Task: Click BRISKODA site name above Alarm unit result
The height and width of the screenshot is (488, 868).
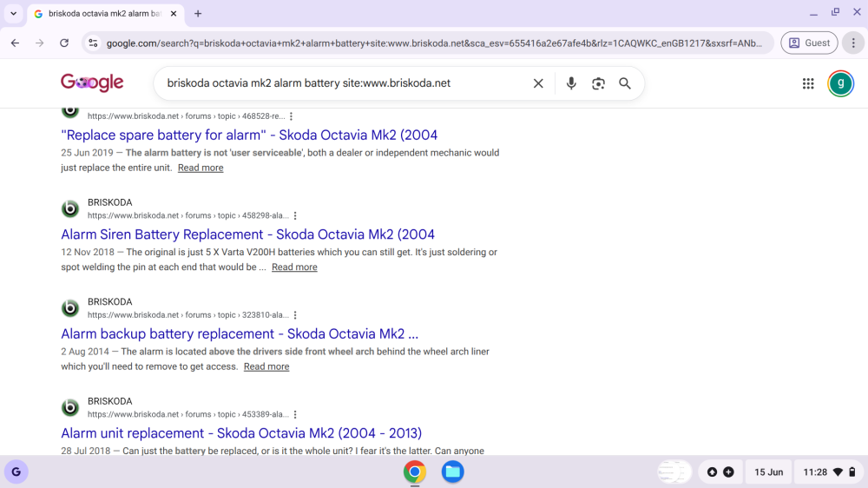Action: (109, 401)
